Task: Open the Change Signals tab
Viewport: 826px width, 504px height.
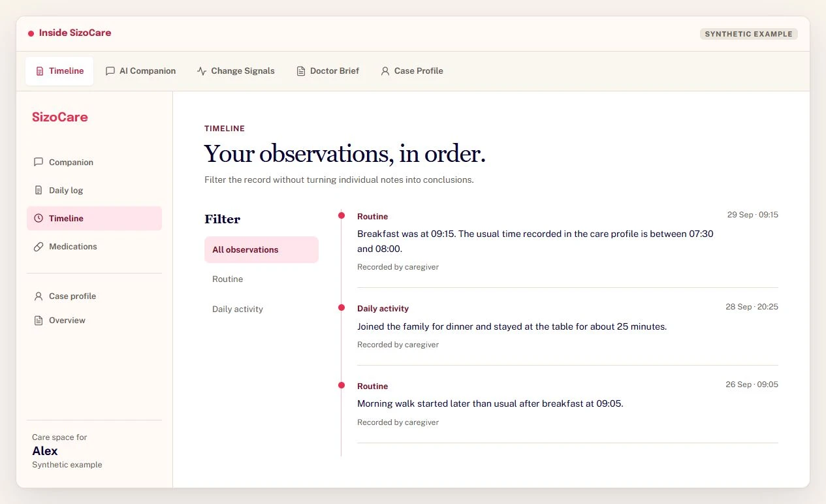Action: point(236,71)
